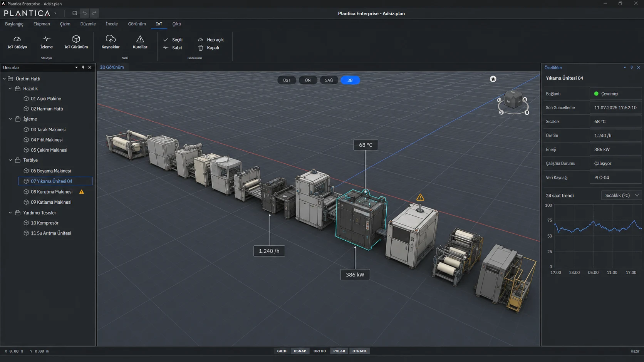Click the save icon in title bar
Viewport: 644px width, 362px height.
[x=75, y=13]
